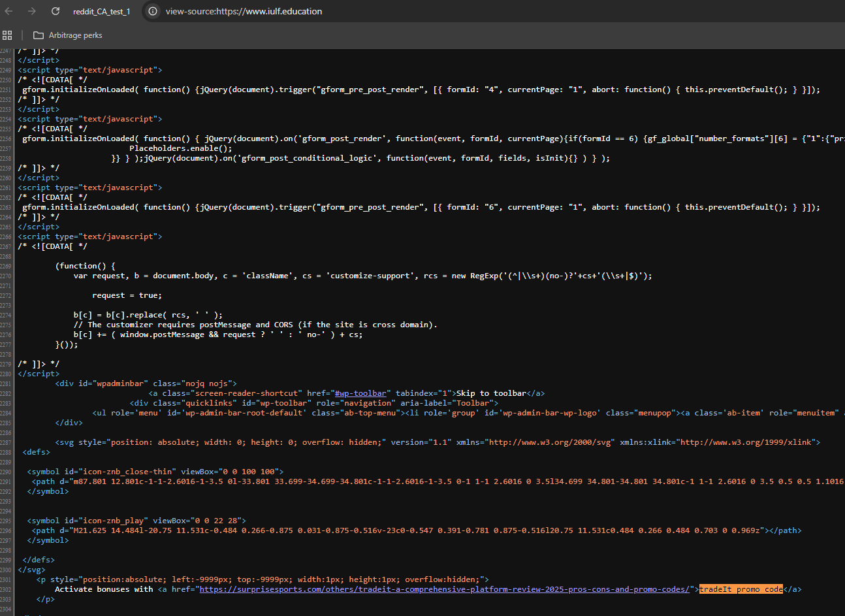Click the "Skip to toolbar" text in source
The width and height of the screenshot is (845, 616).
click(491, 393)
